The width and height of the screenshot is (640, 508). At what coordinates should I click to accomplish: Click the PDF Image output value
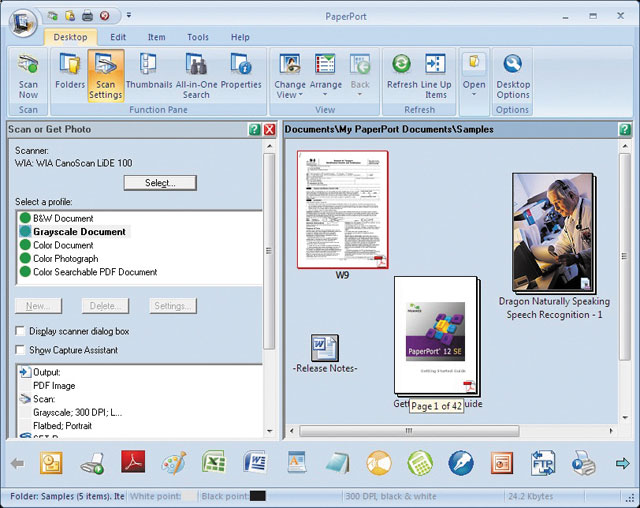54,386
